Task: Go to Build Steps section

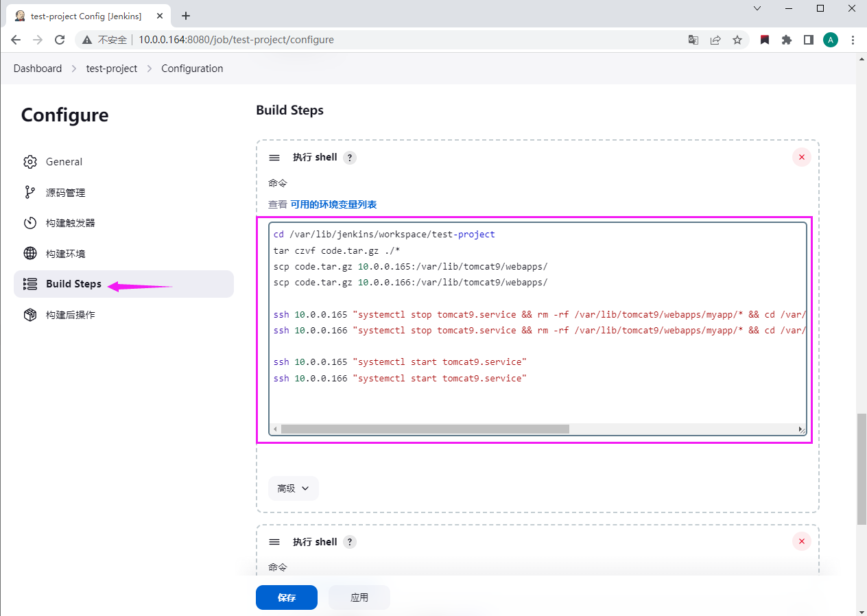Action: tap(123, 284)
